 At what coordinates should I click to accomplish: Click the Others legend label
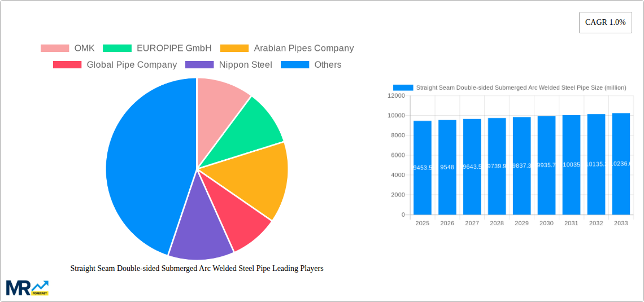[328, 64]
